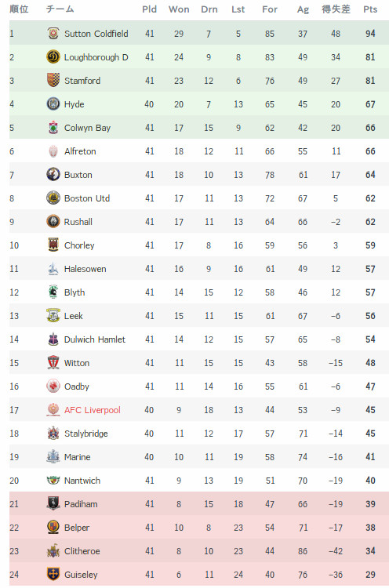Click the Buxton club badge
This screenshot has height=588, width=389.
(53, 174)
